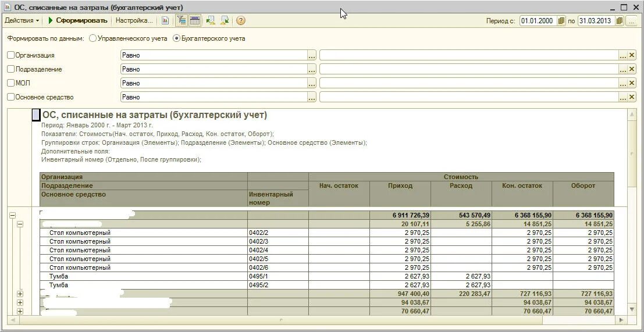This screenshot has height=332, width=644.
Task: Enable the МОЛ filter checkbox
Action: click(11, 83)
